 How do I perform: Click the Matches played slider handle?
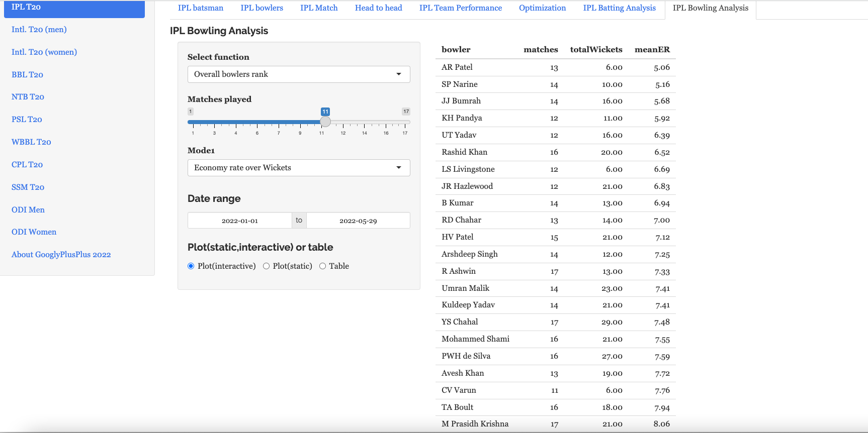(x=325, y=122)
